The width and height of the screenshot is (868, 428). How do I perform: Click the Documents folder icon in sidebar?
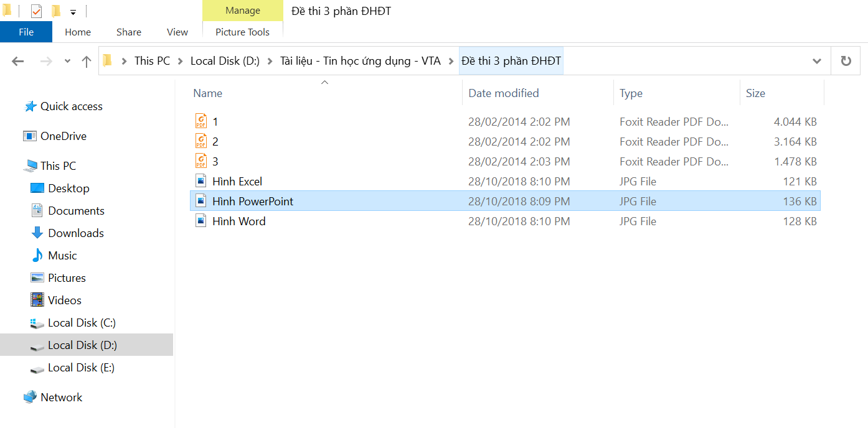[37, 211]
